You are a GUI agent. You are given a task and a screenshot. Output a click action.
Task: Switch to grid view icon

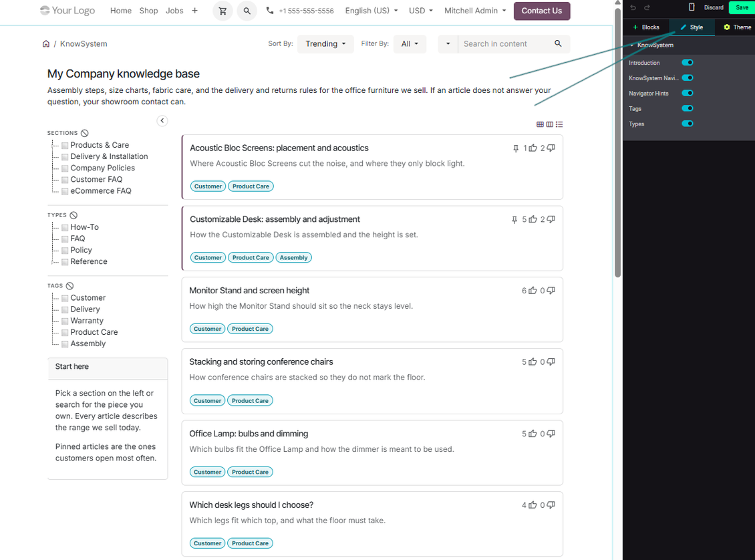(540, 124)
